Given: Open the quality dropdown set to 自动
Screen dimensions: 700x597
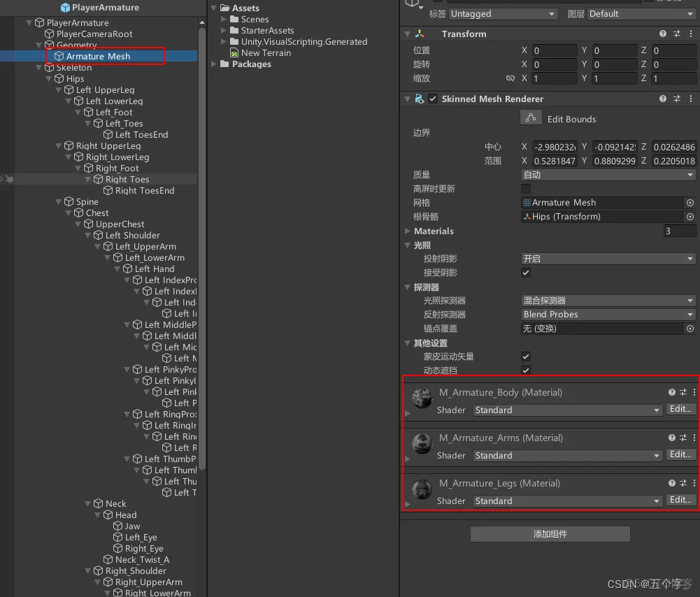Looking at the screenshot, I should [608, 175].
